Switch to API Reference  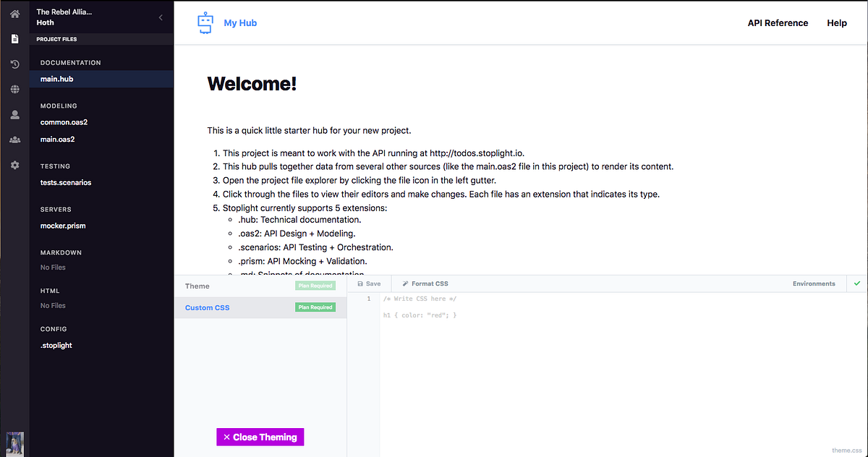click(x=778, y=22)
